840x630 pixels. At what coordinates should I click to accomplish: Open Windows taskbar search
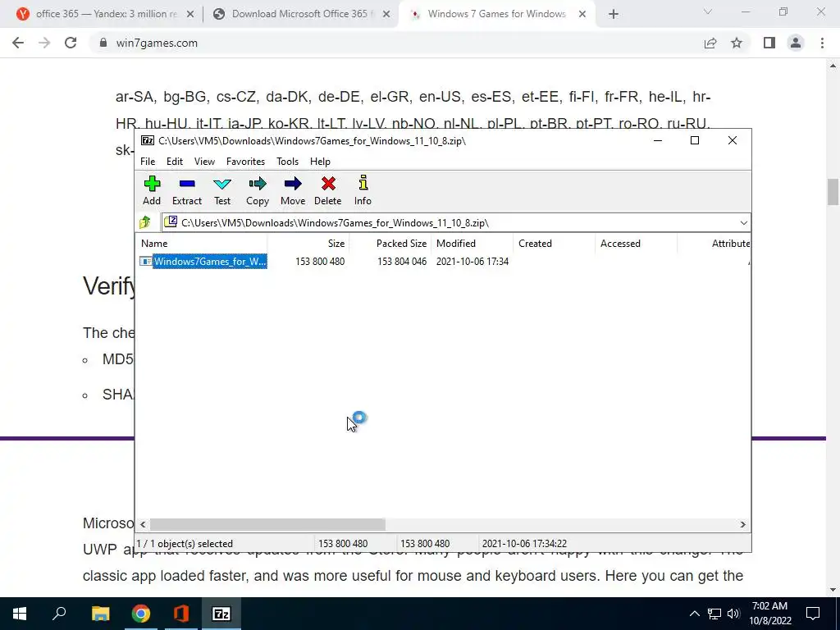click(x=59, y=614)
